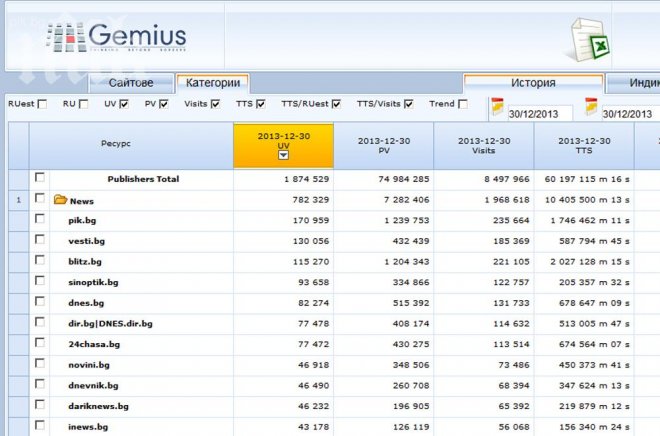660x436 pixels.
Task: Enable the Trend checkbox
Action: click(x=463, y=104)
